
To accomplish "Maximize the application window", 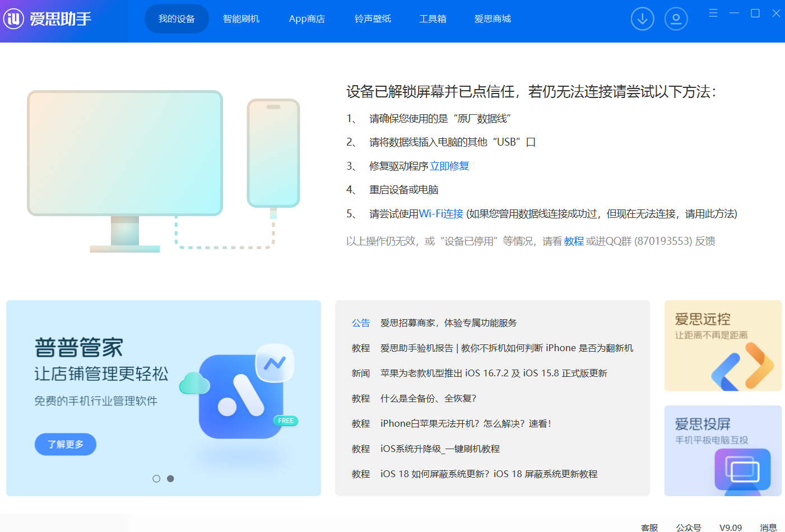I will pyautogui.click(x=755, y=13).
